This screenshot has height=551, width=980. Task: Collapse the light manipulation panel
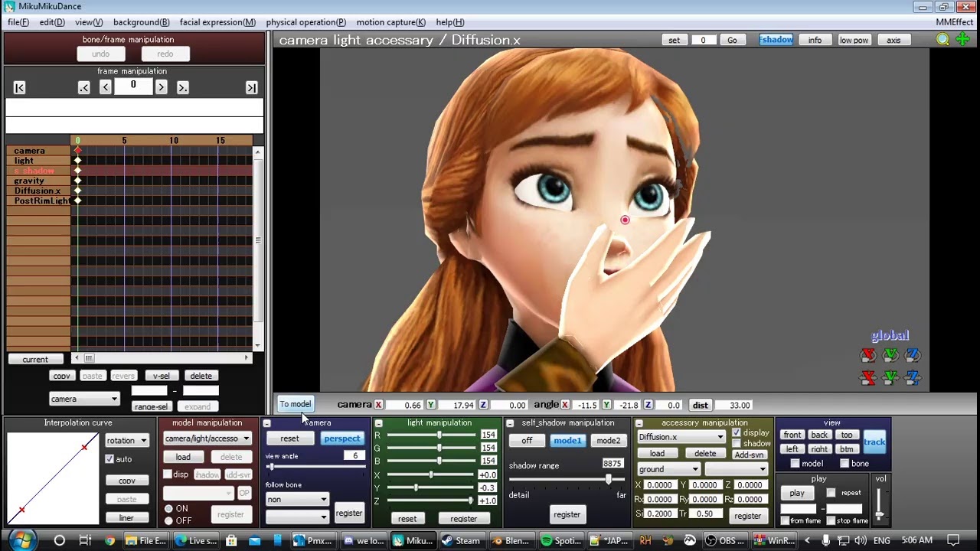point(378,423)
